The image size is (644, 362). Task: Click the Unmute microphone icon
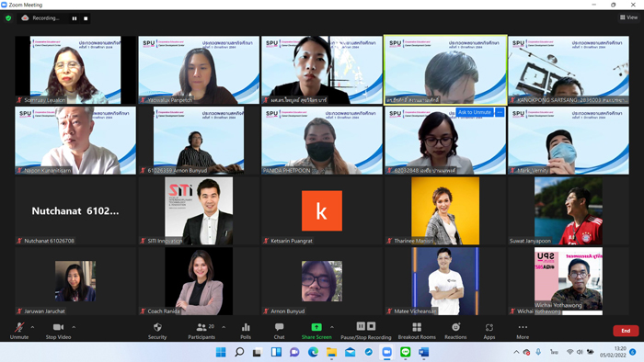pos(19,327)
